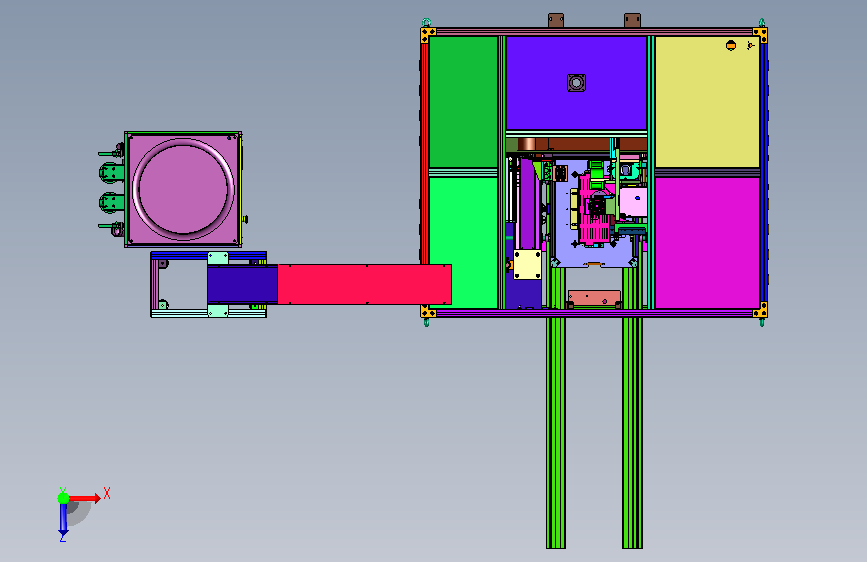Select the bottom-right yellow corner bracket
867x562 pixels.
tap(760, 310)
